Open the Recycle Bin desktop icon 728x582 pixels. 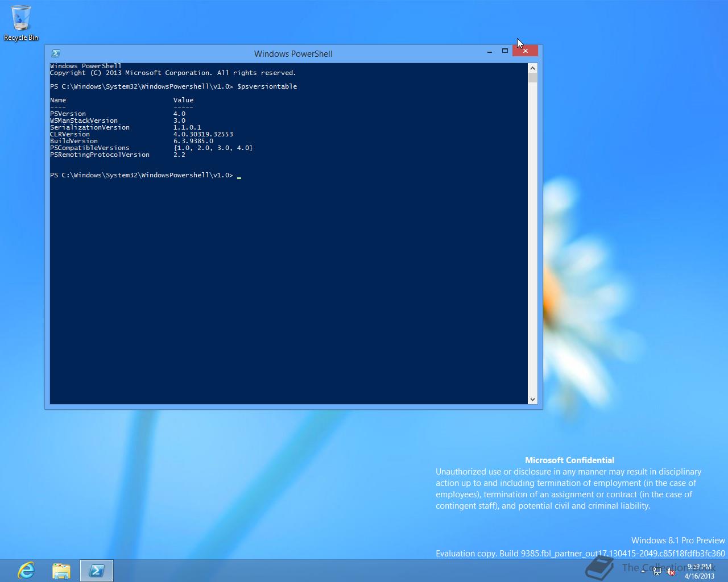point(21,23)
